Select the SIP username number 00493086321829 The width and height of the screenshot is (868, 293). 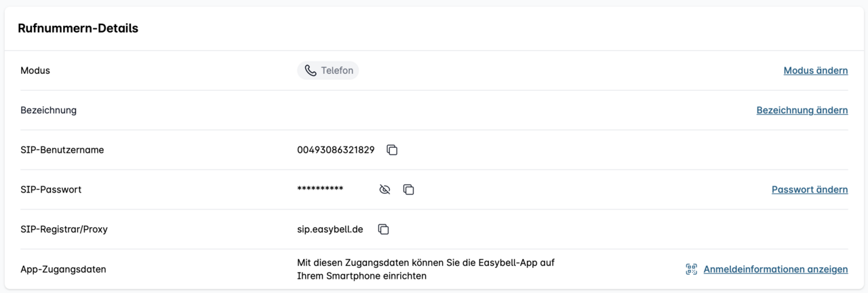click(336, 150)
